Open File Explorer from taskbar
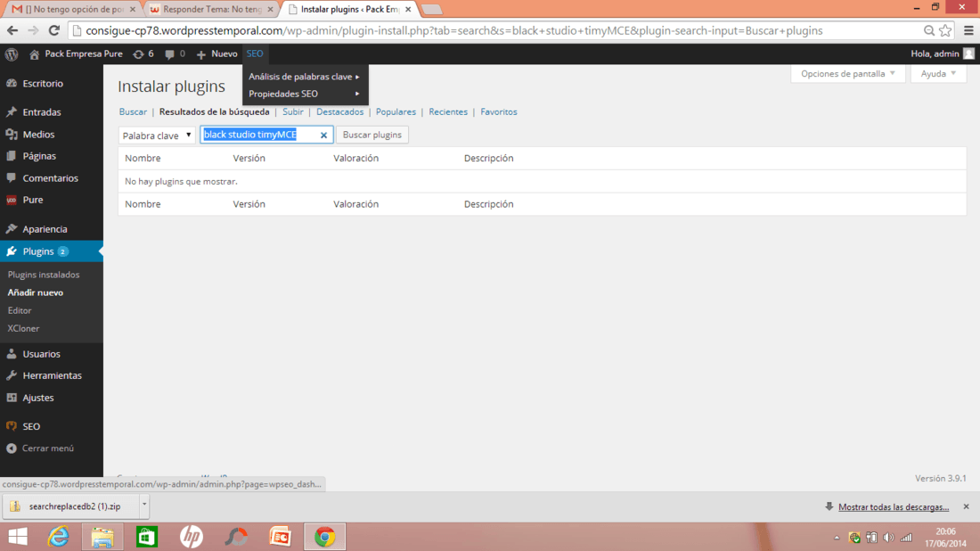 102,537
